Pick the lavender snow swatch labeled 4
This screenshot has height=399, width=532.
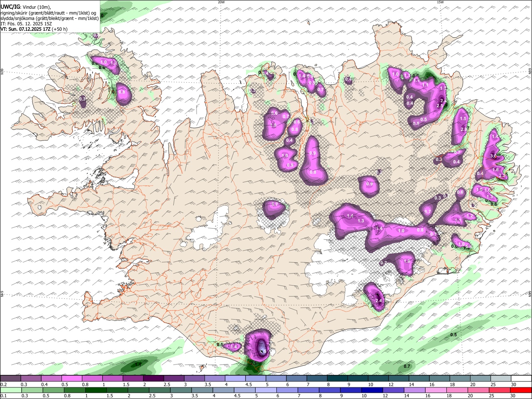pyautogui.click(x=234, y=379)
